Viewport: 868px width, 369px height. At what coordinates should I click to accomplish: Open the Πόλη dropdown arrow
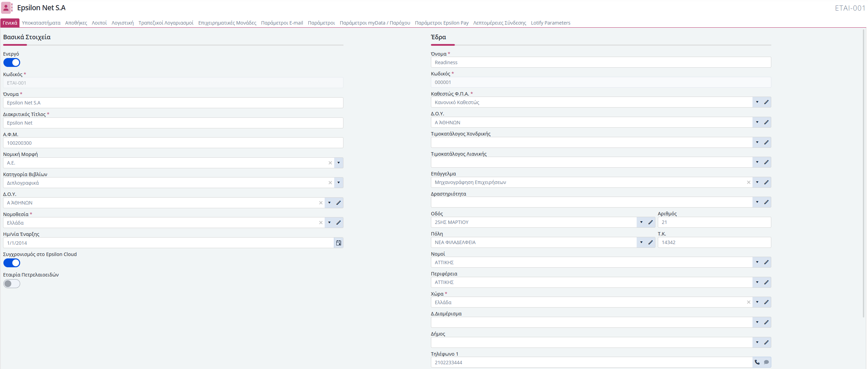tap(641, 242)
